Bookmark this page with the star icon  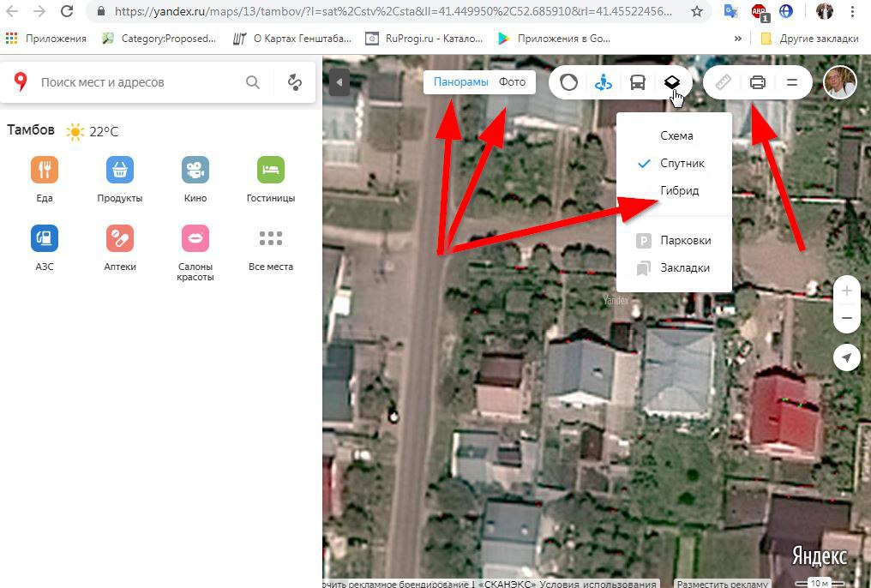pyautogui.click(x=697, y=11)
